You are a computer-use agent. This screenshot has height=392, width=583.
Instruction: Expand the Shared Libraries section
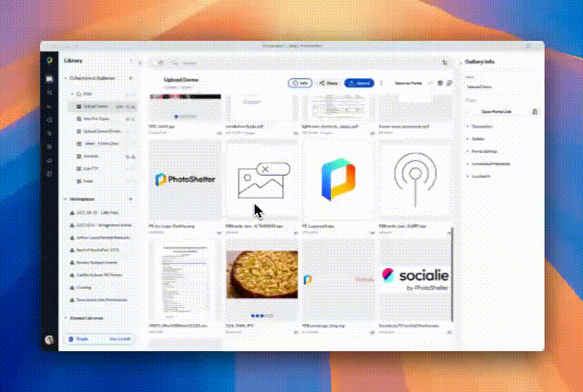[66, 318]
